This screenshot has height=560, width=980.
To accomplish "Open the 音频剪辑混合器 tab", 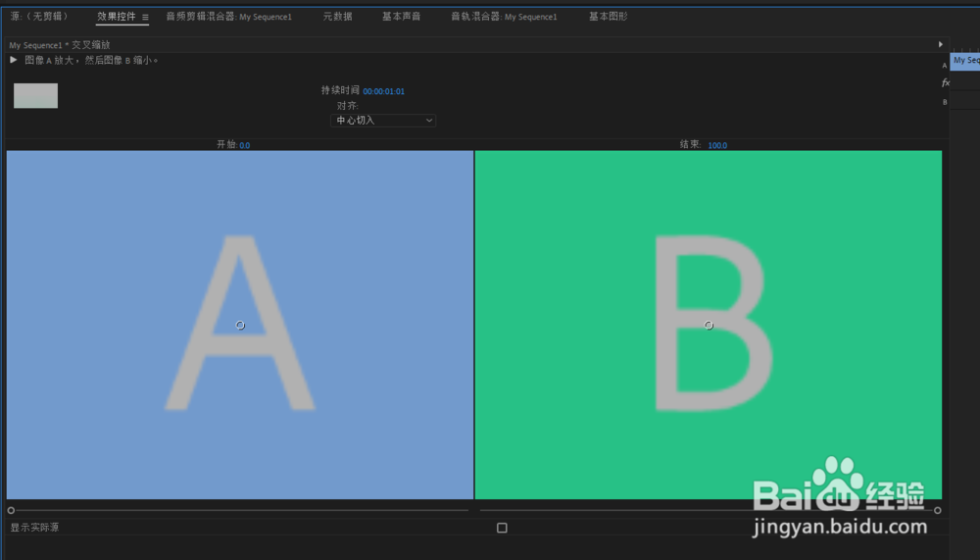I will pos(228,17).
